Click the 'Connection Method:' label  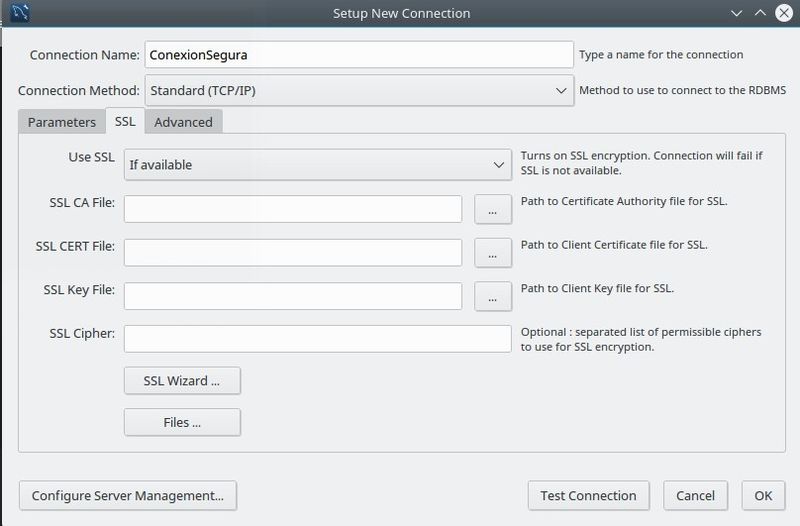coord(79,90)
